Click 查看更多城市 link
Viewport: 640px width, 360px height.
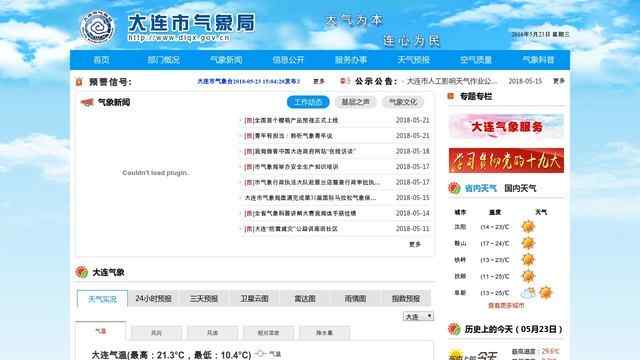click(x=506, y=305)
